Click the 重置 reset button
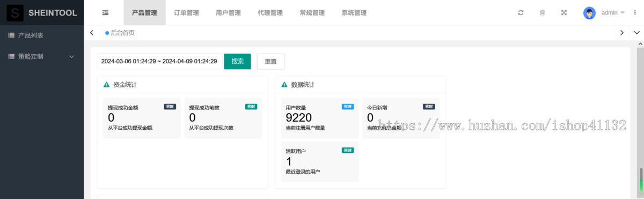Viewport: 644px width, 199px height. 270,61
